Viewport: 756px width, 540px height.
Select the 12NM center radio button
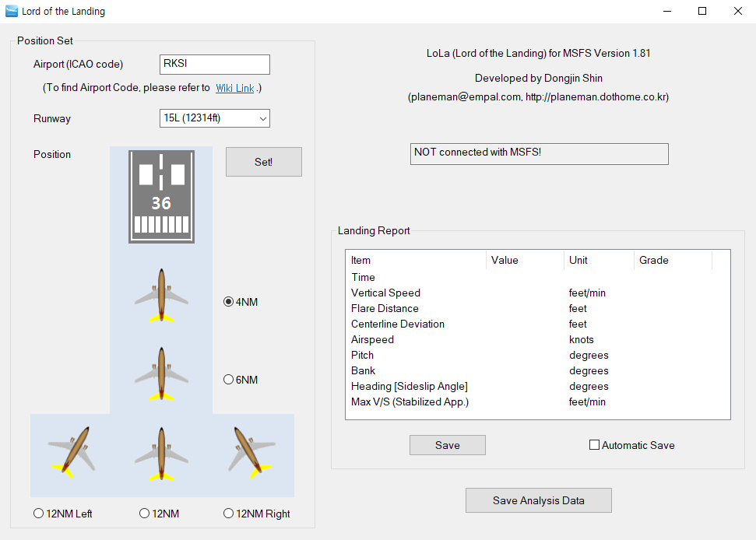click(x=144, y=514)
